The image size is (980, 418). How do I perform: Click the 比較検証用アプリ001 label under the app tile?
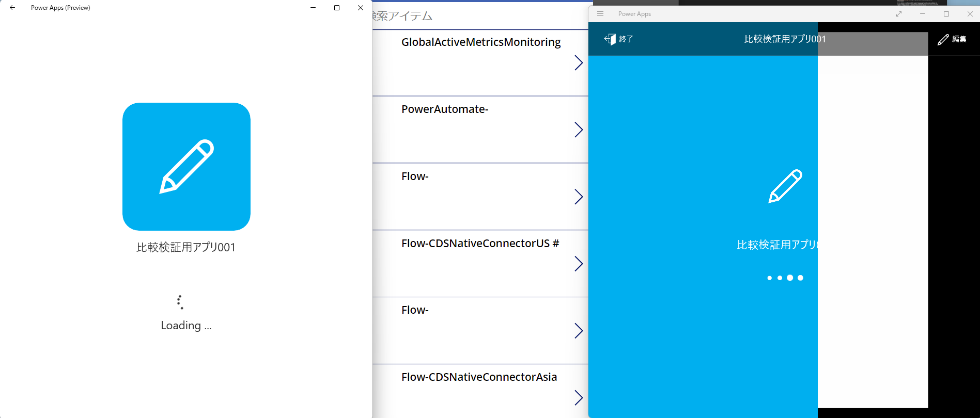coord(186,247)
